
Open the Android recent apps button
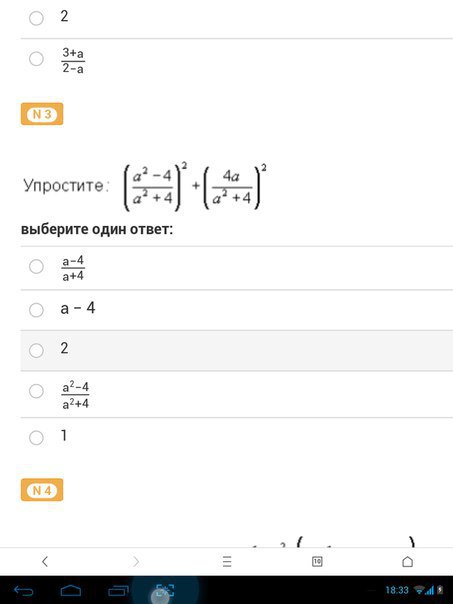118,590
